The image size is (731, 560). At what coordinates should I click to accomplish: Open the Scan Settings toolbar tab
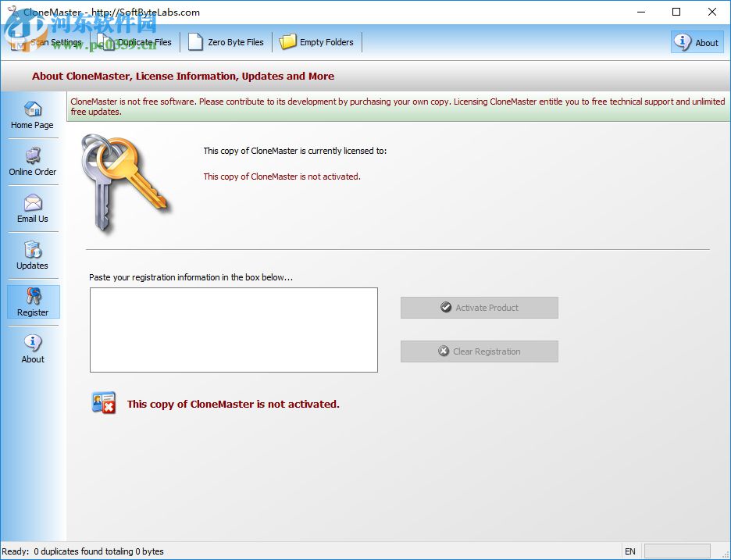pos(47,42)
